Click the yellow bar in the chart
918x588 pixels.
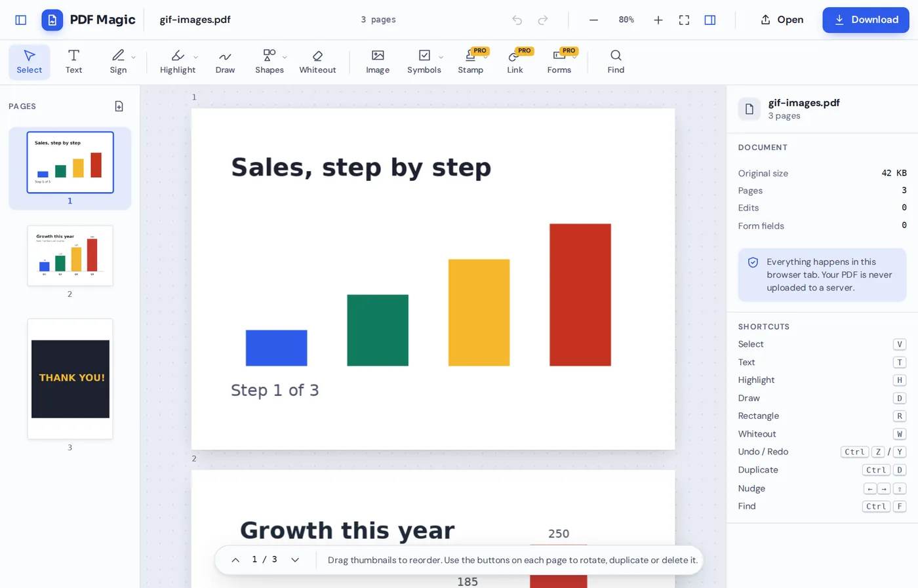(x=479, y=313)
